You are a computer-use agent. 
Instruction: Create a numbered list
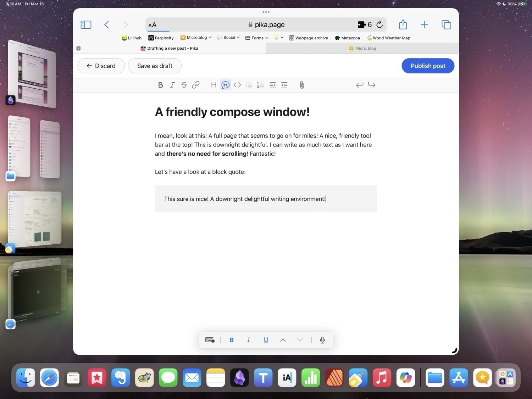point(260,85)
